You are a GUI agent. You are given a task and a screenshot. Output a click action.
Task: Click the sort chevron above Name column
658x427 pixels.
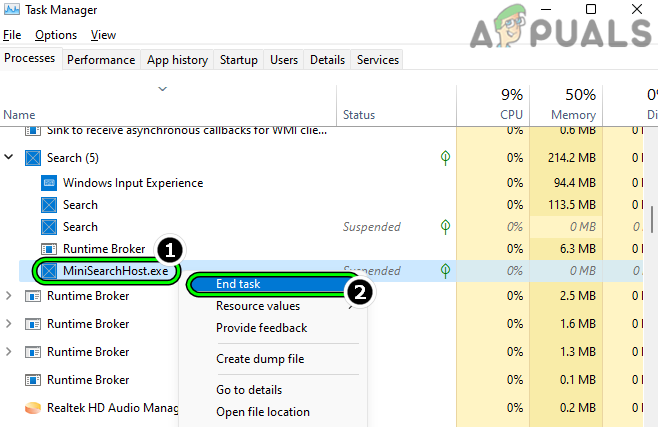coord(162,89)
